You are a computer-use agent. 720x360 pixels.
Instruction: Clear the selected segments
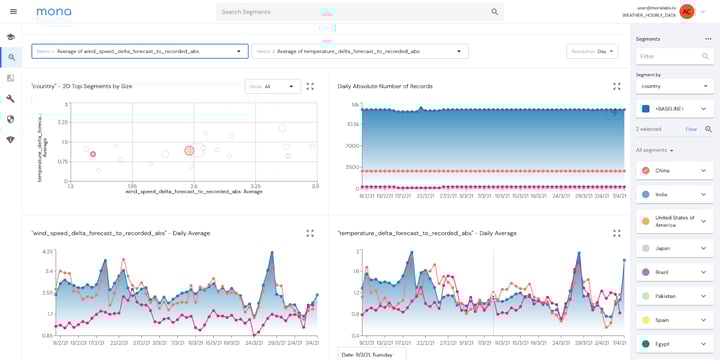pyautogui.click(x=691, y=129)
